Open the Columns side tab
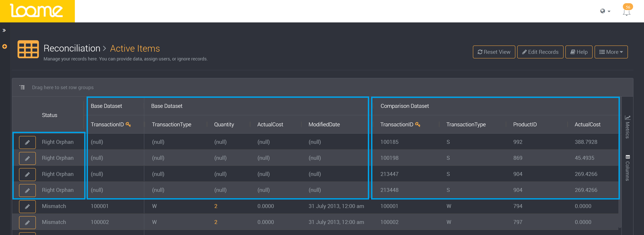The height and width of the screenshot is (235, 644). pos(628,168)
